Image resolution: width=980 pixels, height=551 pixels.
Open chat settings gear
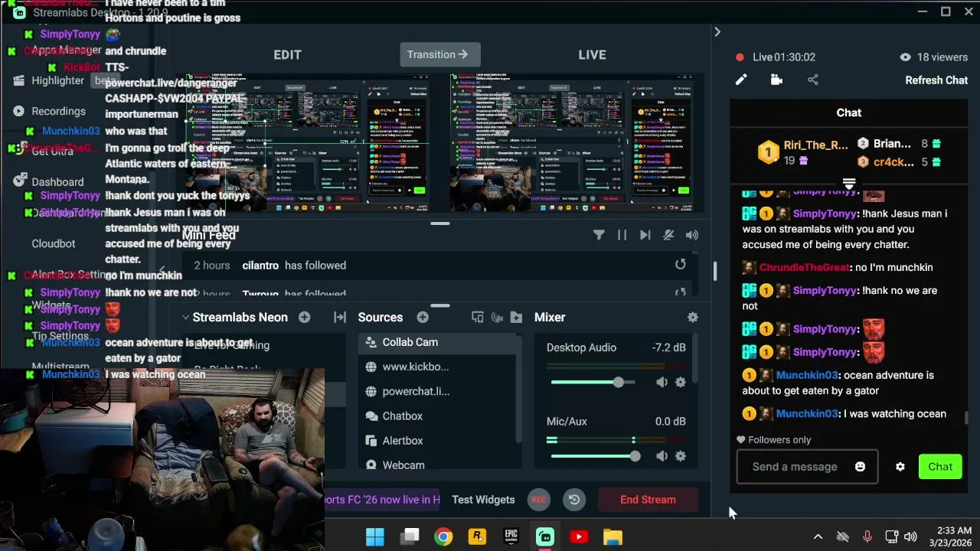point(900,467)
